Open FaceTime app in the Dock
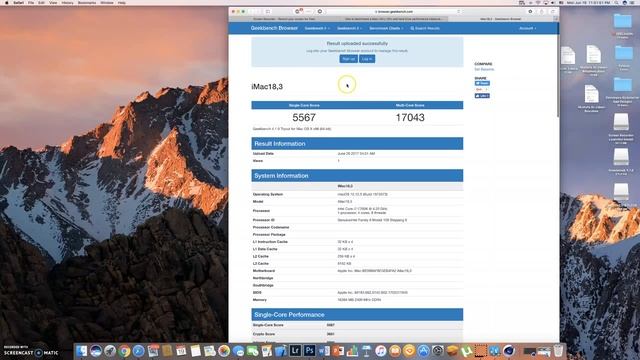This screenshot has width=640, height=360. point(252,351)
